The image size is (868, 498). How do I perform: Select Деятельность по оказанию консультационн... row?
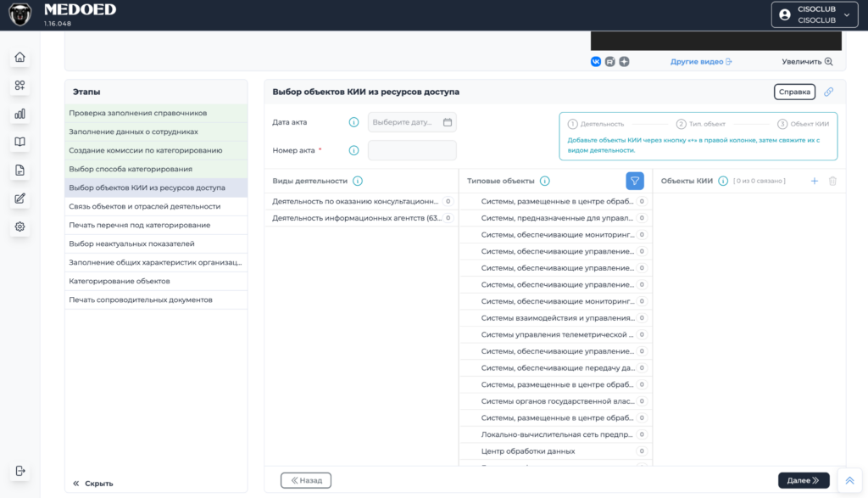click(x=361, y=202)
